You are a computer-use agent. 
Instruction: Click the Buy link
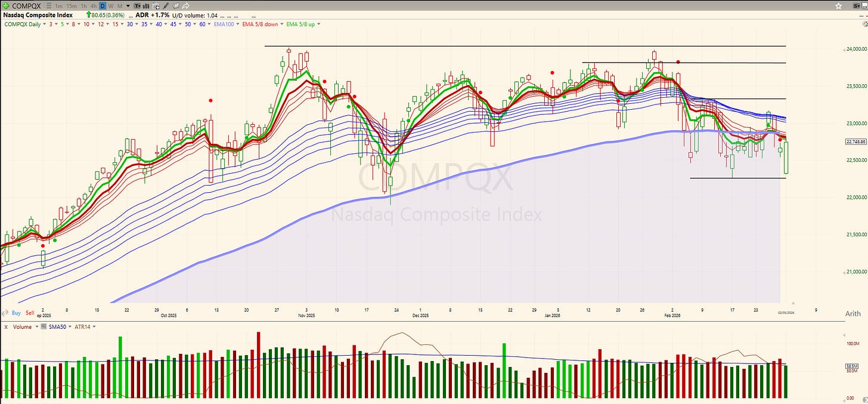[x=16, y=313]
